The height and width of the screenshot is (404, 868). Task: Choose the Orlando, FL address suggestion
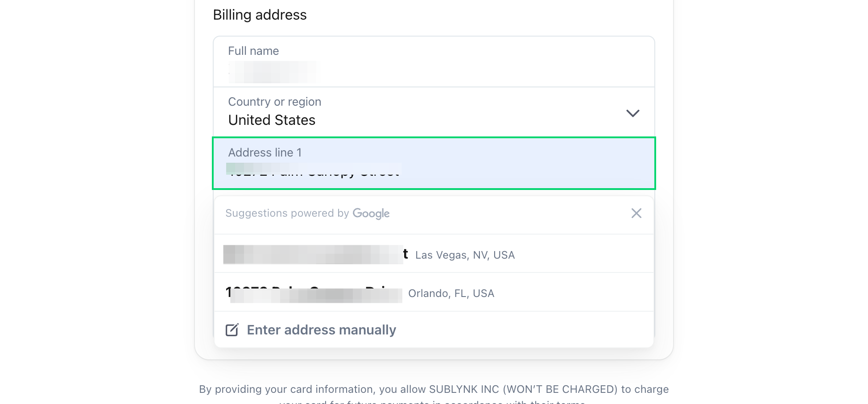click(x=434, y=292)
